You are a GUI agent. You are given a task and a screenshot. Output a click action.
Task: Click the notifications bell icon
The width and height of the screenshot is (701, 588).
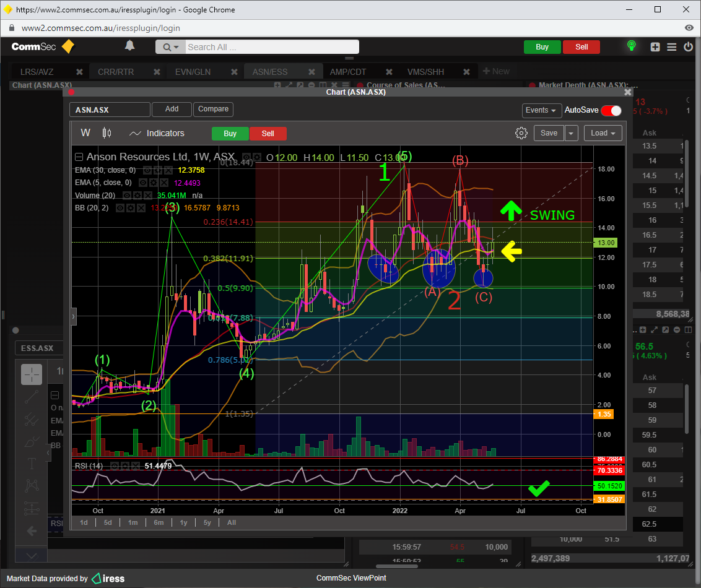tap(129, 46)
